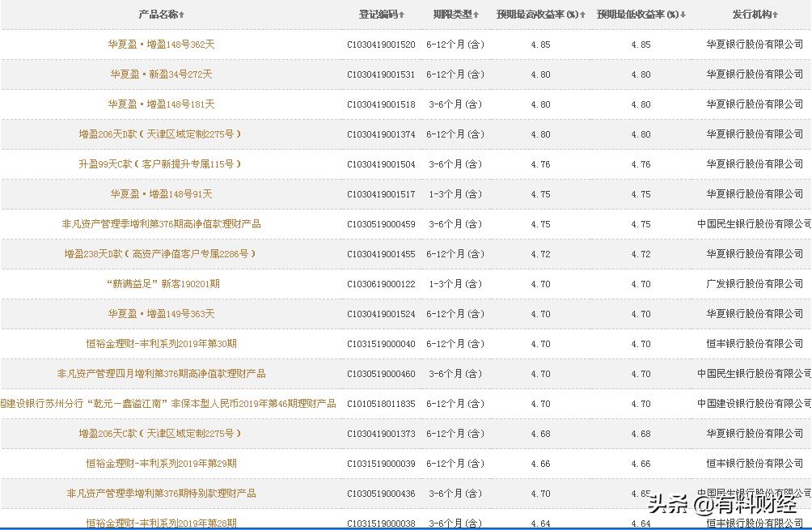Open the 恒裕金理财-丰利系列2019年第30期 product
The image size is (812, 530).
(x=159, y=343)
